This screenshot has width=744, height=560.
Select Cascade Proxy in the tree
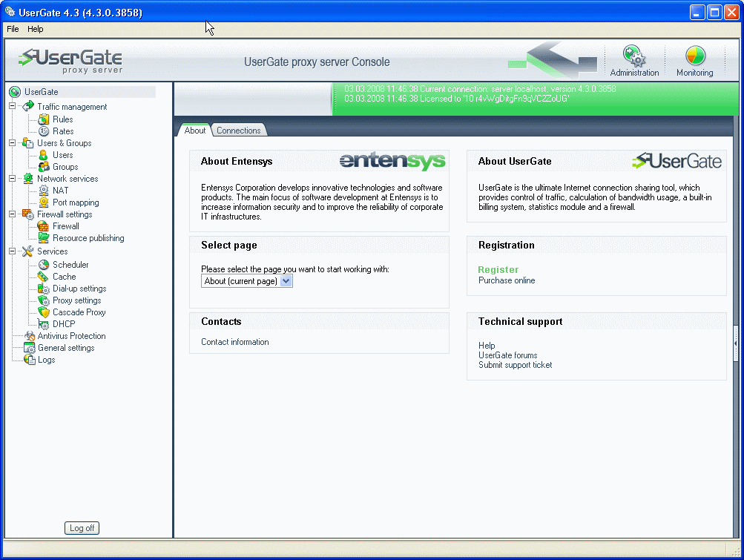click(x=79, y=312)
